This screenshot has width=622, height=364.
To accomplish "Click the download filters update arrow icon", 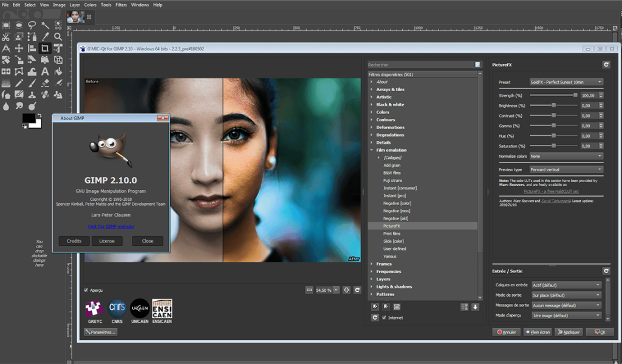I will tap(475, 307).
